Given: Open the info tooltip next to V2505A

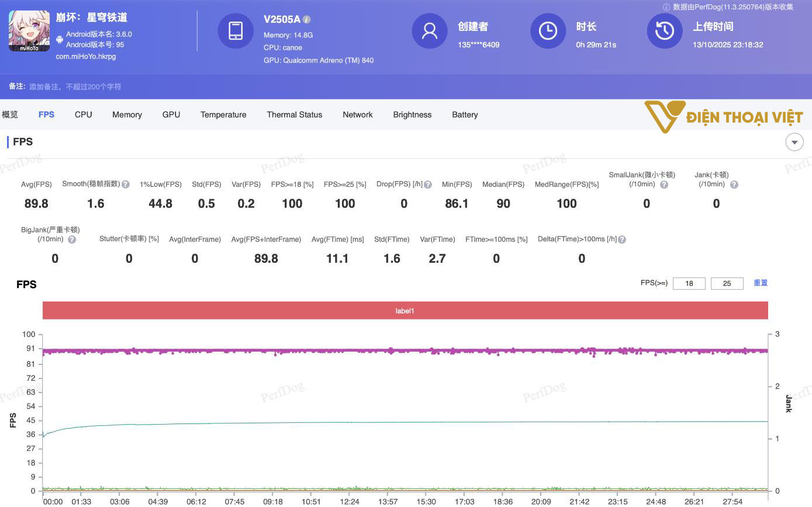Looking at the screenshot, I should [x=308, y=19].
